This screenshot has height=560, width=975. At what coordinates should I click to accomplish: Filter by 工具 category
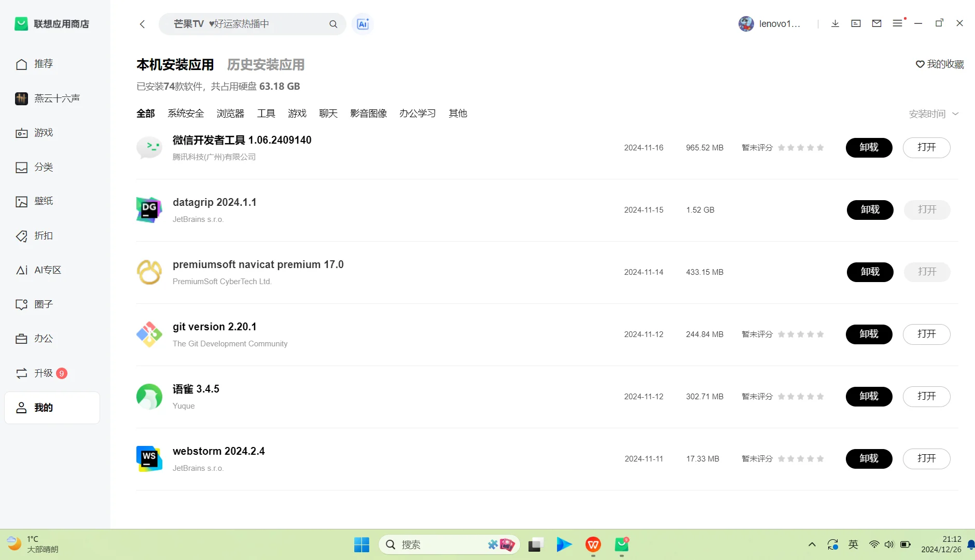tap(266, 114)
